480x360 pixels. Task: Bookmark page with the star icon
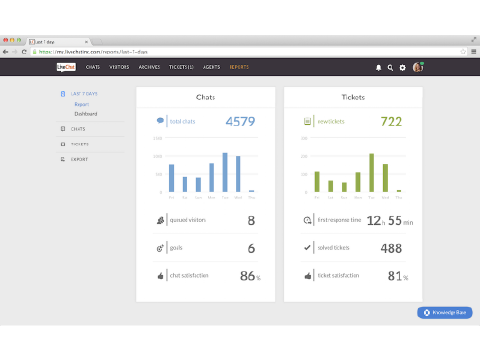[x=463, y=52]
